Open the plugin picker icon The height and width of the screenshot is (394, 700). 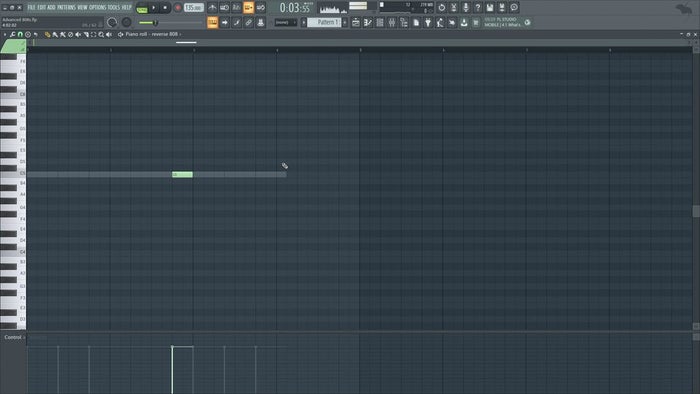[x=428, y=22]
